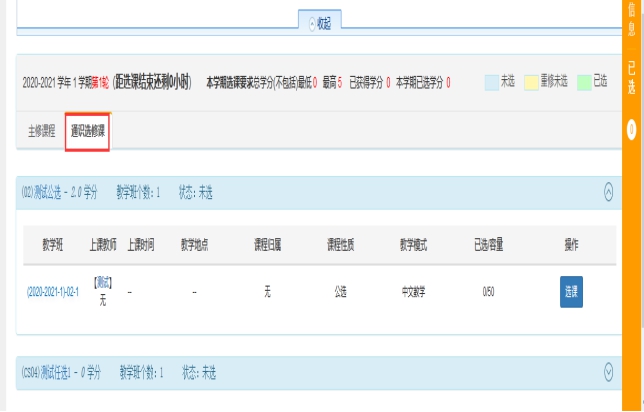Open the 信息 panel in orange sidebar
Screen dimensions: 644x412
[x=632, y=22]
